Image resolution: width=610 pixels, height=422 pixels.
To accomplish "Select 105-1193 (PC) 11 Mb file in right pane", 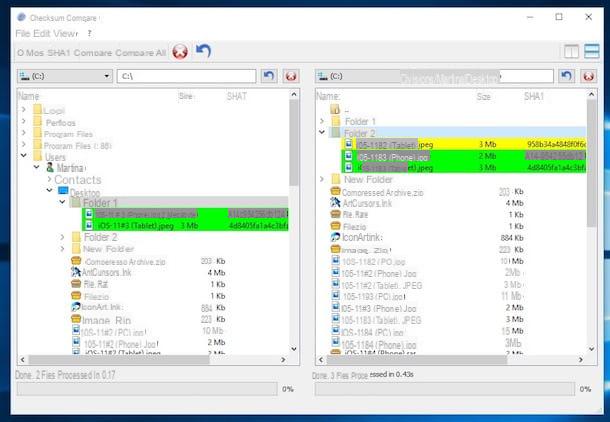I will pos(374,297).
